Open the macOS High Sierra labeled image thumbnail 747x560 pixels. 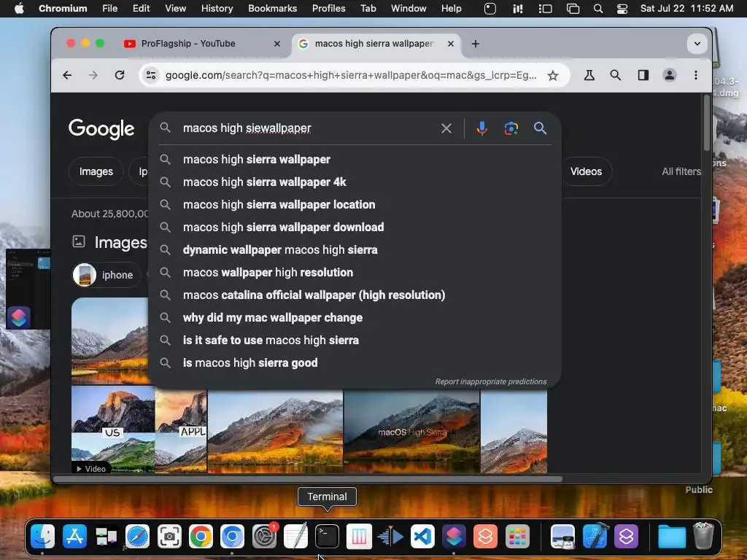point(411,432)
